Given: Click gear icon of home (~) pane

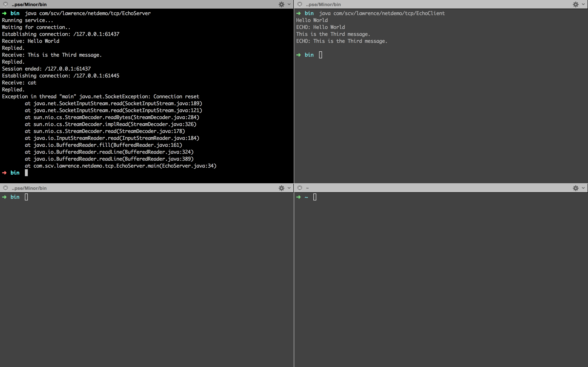Looking at the screenshot, I should click(x=575, y=188).
